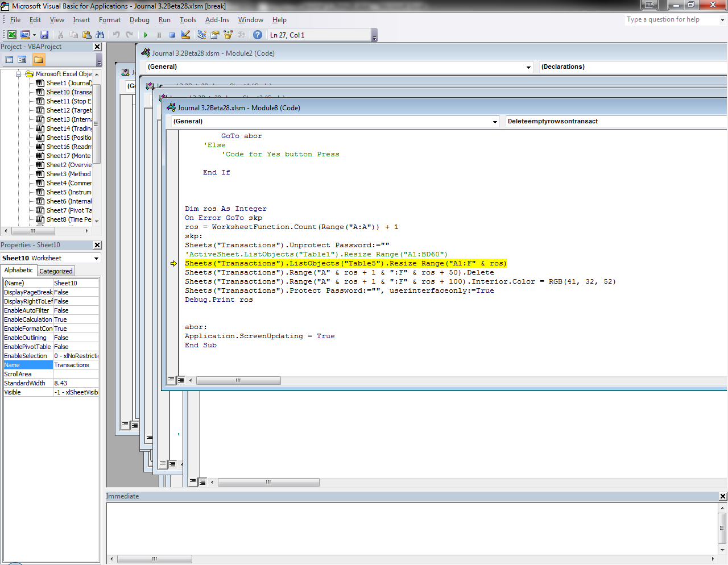Stop execution with the Reset square icon

[x=172, y=35]
